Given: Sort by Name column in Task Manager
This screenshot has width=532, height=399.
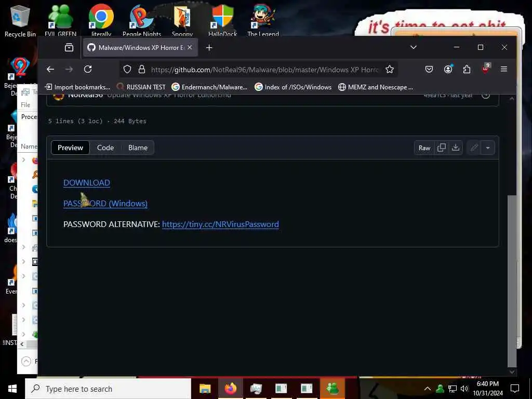Looking at the screenshot, I should (x=29, y=146).
